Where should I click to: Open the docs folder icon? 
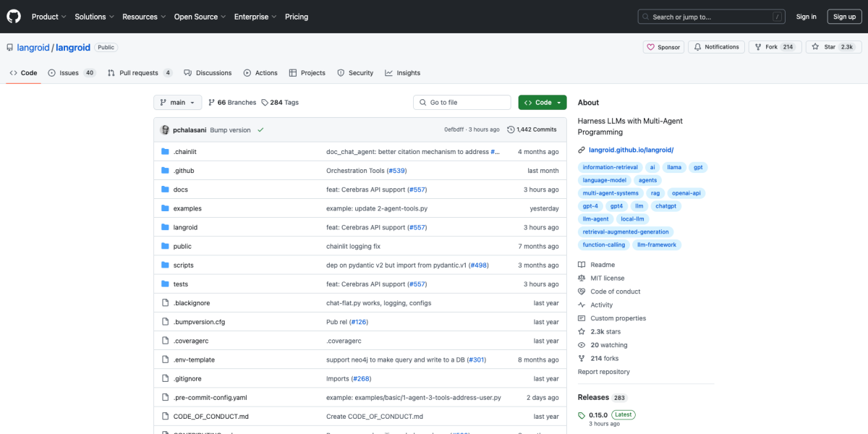pyautogui.click(x=165, y=190)
